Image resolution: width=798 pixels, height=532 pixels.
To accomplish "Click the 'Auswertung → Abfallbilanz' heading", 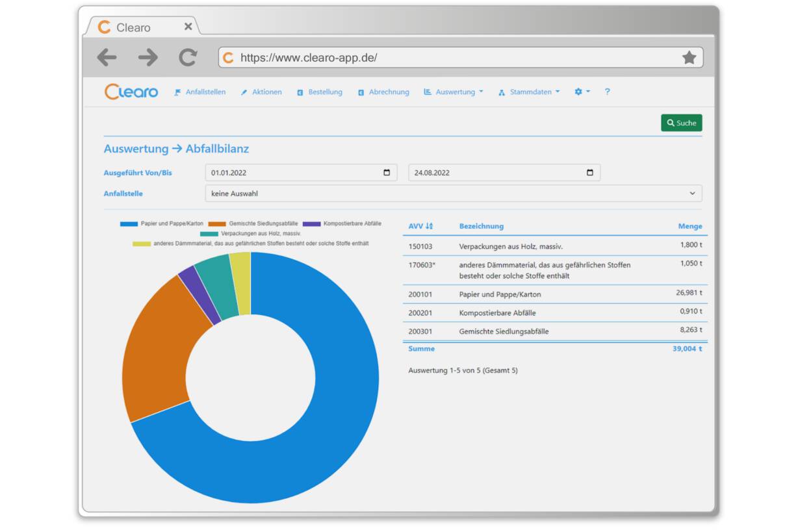I will (176, 149).
